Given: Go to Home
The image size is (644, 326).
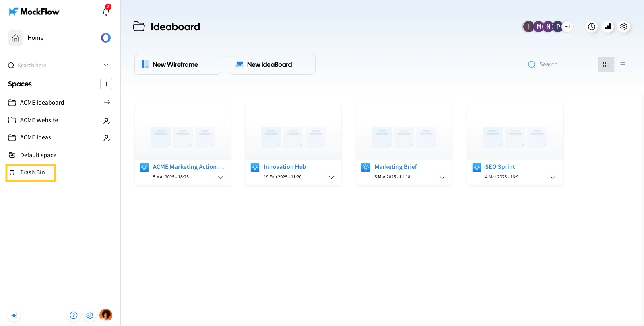Looking at the screenshot, I should [35, 38].
